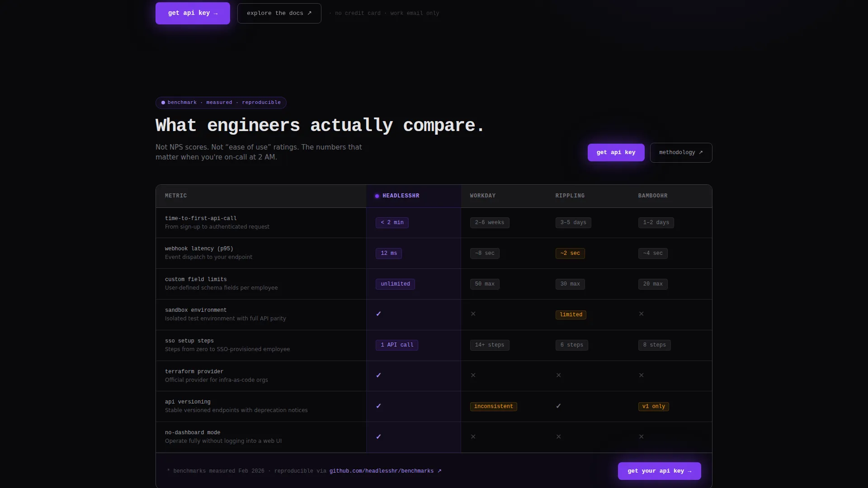Select the '1–2 days' BambooHR badge
The width and height of the screenshot is (868, 488).
656,223
